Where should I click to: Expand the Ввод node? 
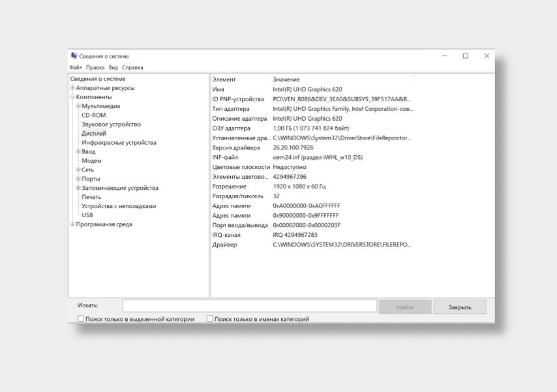point(78,151)
